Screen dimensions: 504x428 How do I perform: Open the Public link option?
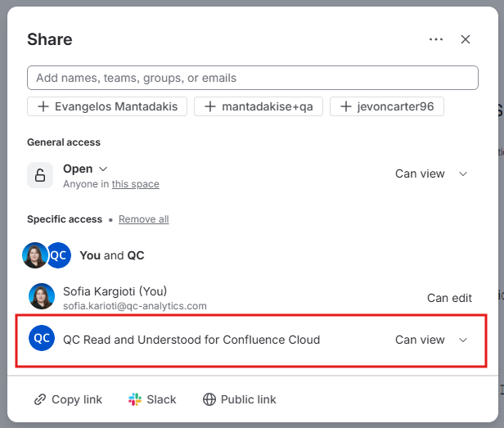[x=240, y=399]
